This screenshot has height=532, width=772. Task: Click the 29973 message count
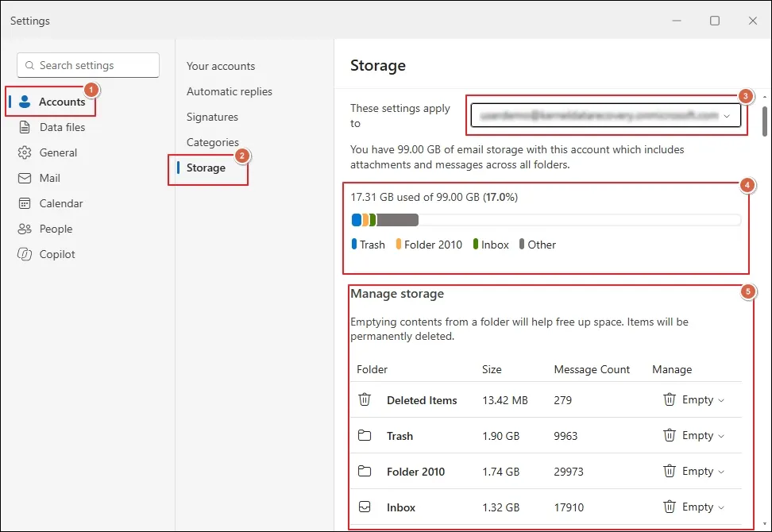[568, 472]
